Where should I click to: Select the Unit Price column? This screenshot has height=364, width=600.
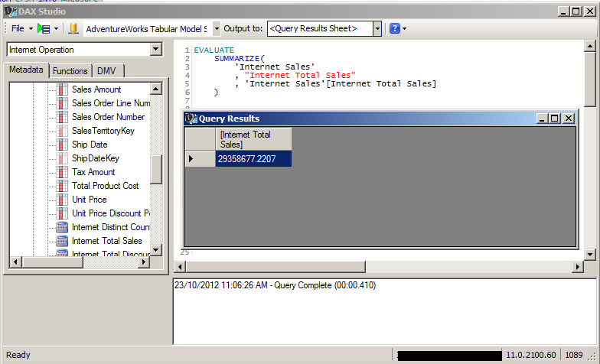coord(89,200)
